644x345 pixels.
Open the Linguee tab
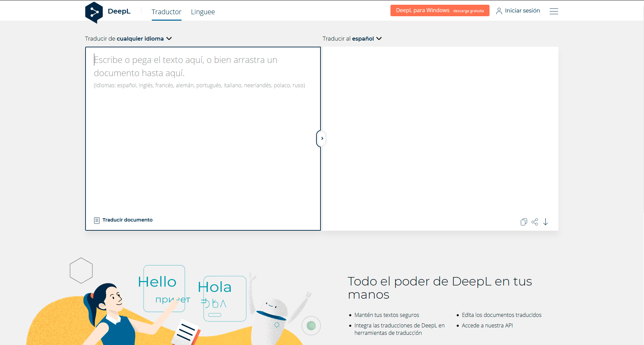pos(203,12)
